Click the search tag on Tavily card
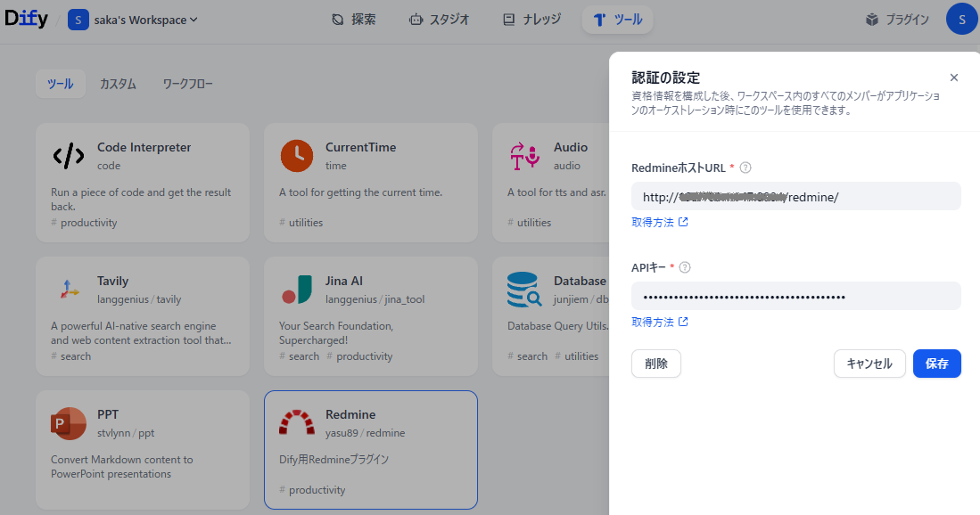Image resolution: width=980 pixels, height=515 pixels. point(70,356)
